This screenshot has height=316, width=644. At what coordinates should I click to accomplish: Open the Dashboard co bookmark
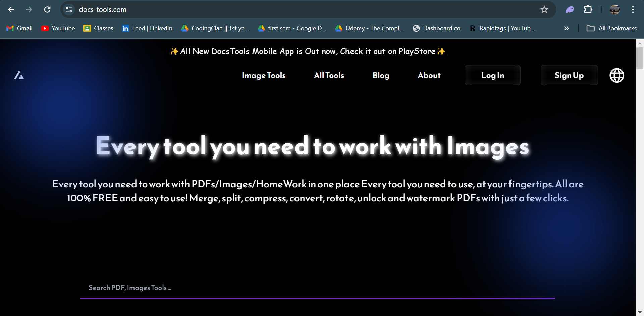(x=436, y=28)
